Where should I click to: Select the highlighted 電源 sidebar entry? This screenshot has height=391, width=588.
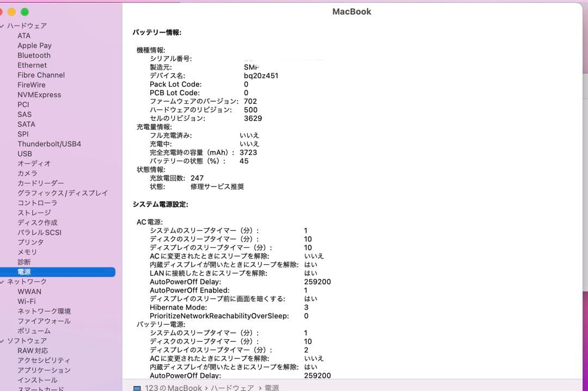pyautogui.click(x=57, y=272)
